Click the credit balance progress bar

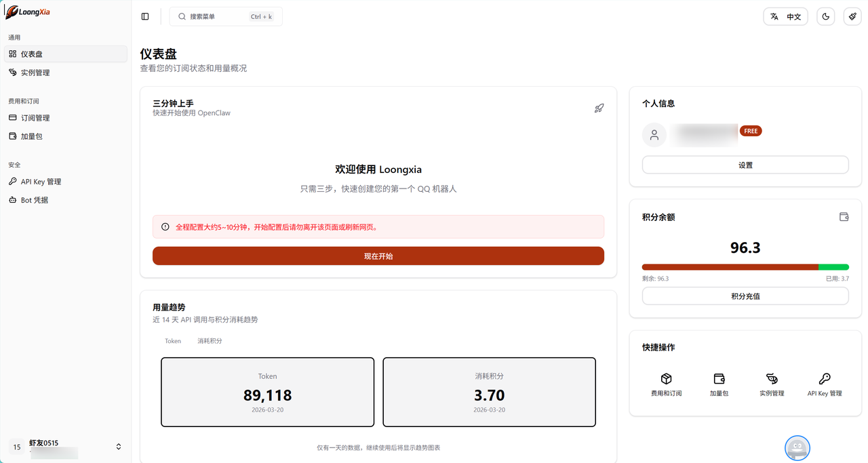(745, 267)
